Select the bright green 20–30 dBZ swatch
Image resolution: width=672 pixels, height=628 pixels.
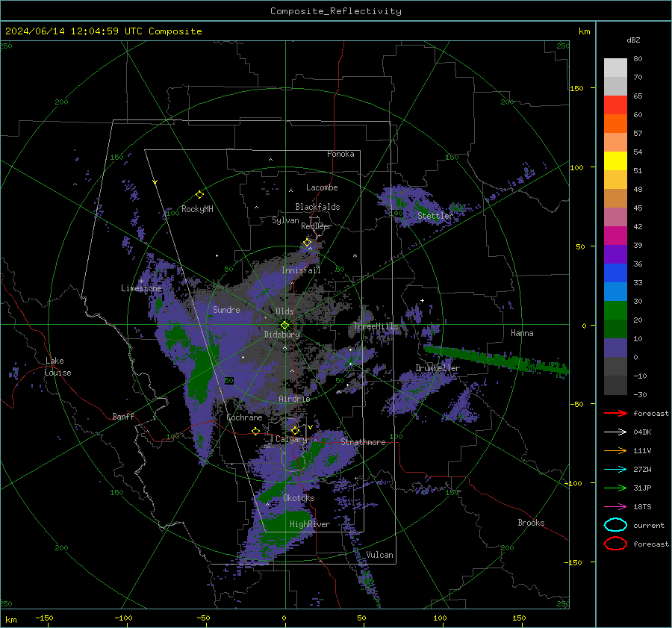click(615, 310)
